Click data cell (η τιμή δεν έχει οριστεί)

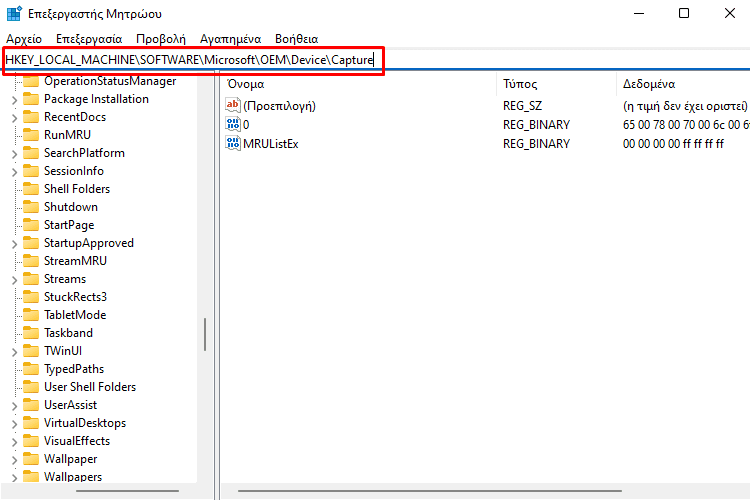685,106
